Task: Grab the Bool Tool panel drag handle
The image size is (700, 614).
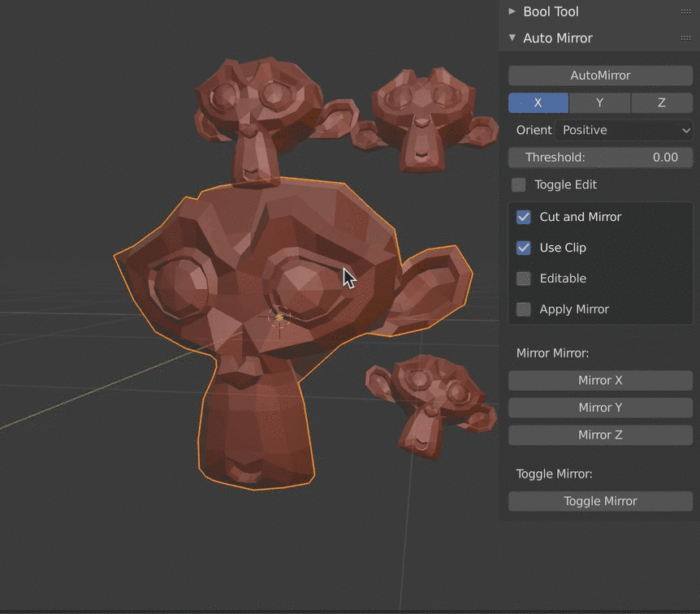Action: coord(685,11)
